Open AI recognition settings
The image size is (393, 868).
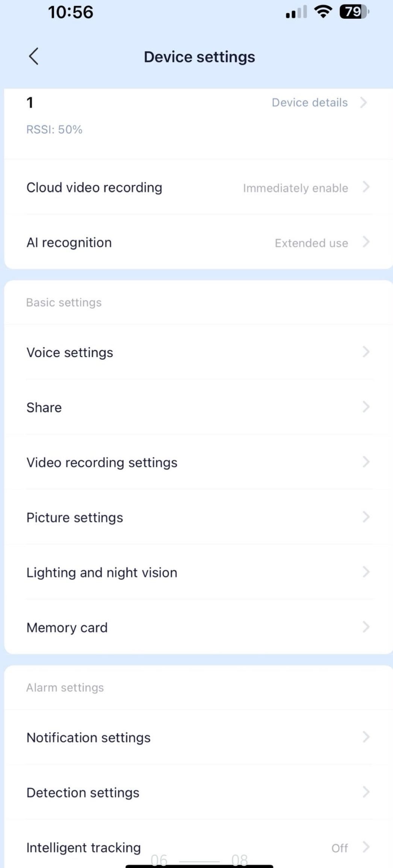(x=198, y=242)
